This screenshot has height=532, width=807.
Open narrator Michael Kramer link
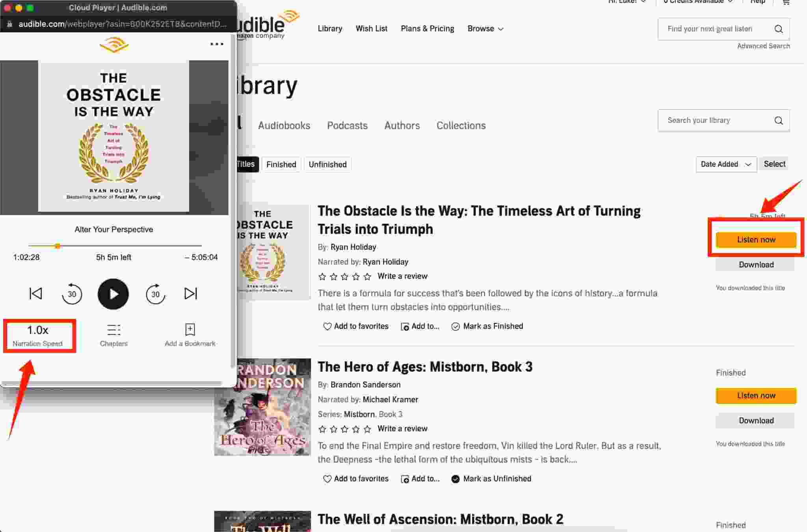click(390, 400)
